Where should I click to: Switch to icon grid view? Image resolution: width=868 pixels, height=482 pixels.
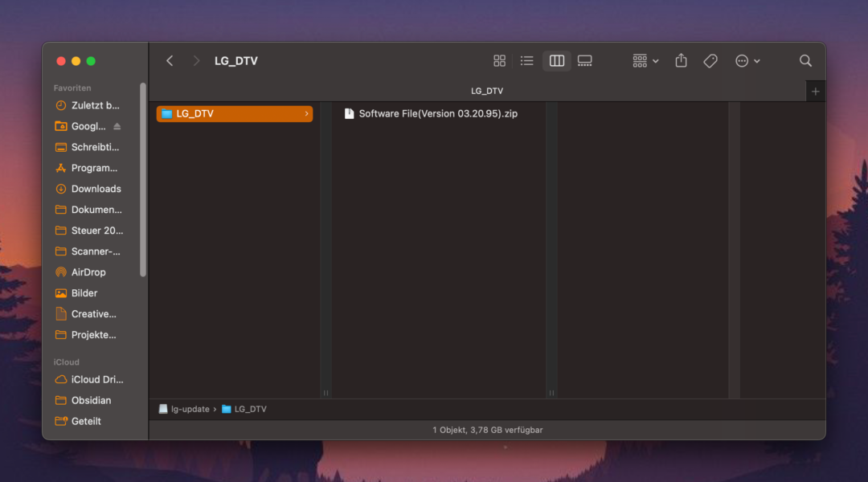point(499,61)
